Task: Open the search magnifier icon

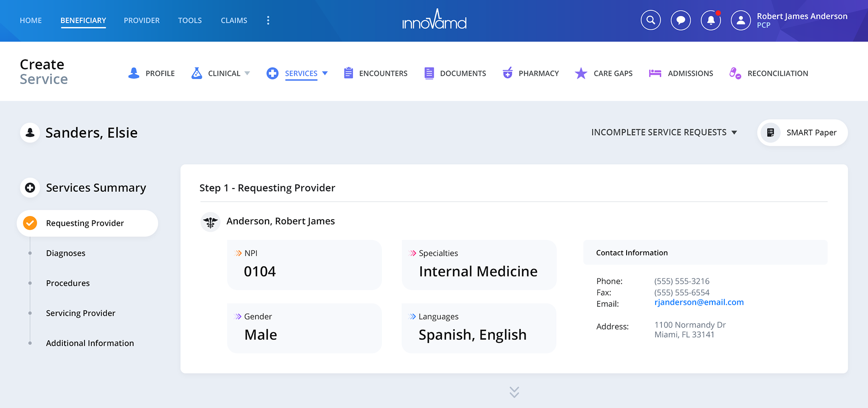Action: pyautogui.click(x=651, y=20)
